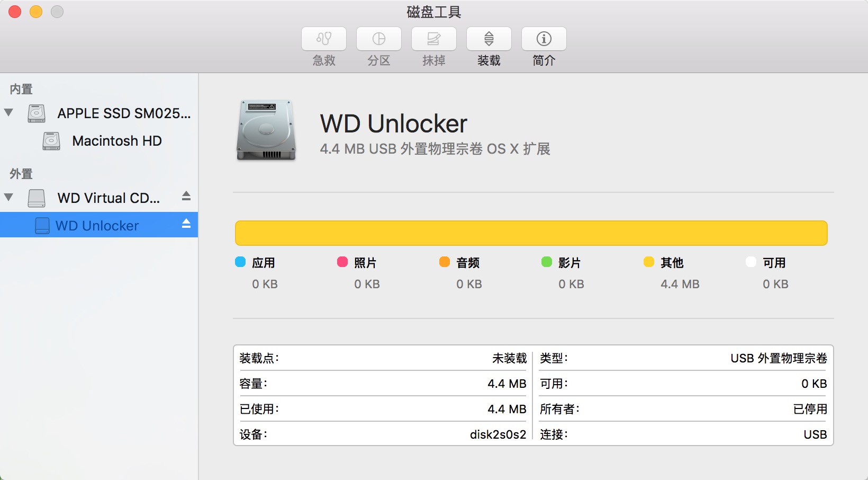
Task: Click the device value disk2s0s2
Action: coord(498,434)
